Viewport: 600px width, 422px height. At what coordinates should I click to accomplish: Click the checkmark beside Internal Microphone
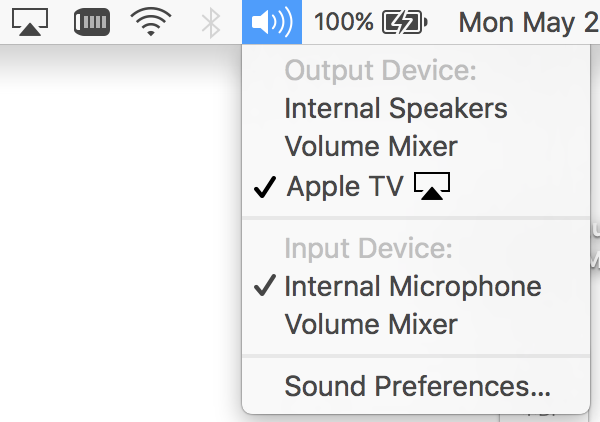click(264, 286)
